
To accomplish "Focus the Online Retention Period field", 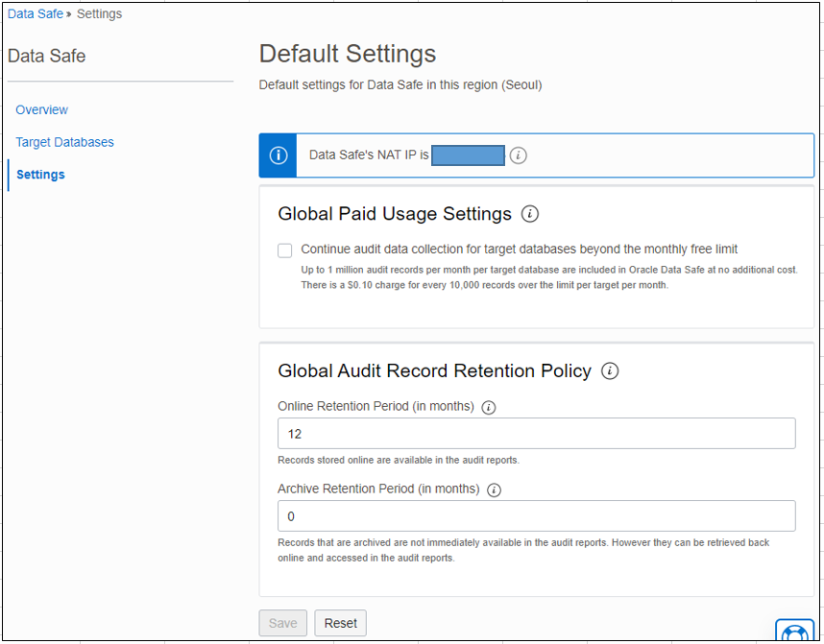I will [x=537, y=434].
